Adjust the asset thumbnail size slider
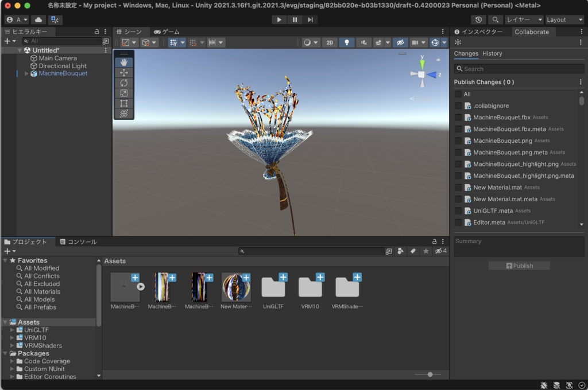 (x=430, y=375)
